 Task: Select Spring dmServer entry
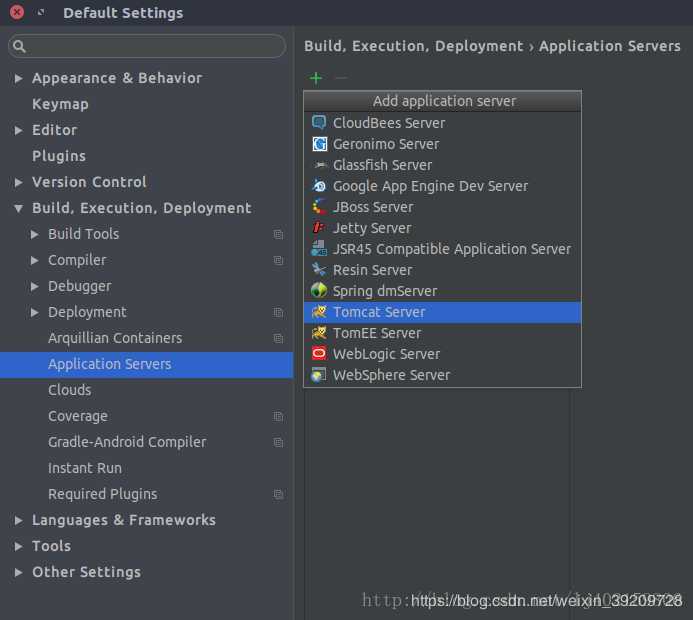coord(442,291)
